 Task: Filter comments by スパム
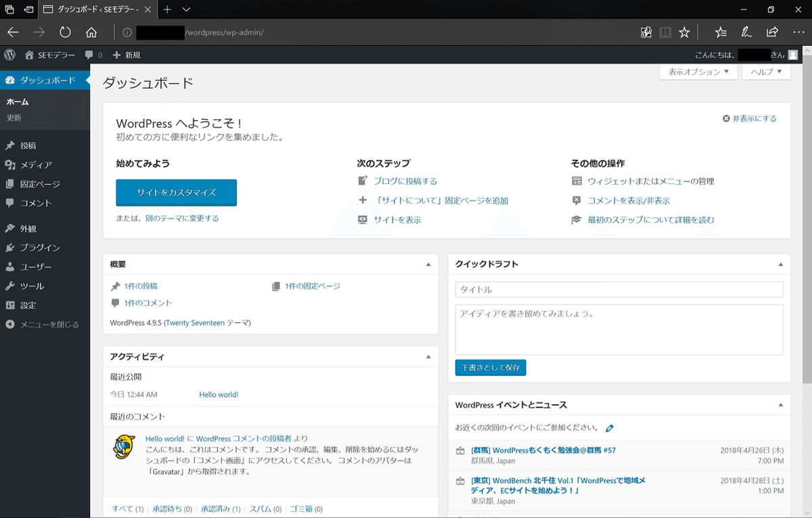[x=261, y=509]
